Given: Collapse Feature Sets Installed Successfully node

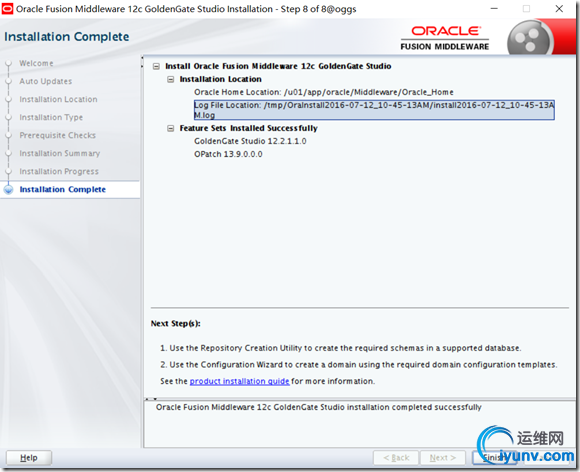Looking at the screenshot, I should pos(171,128).
